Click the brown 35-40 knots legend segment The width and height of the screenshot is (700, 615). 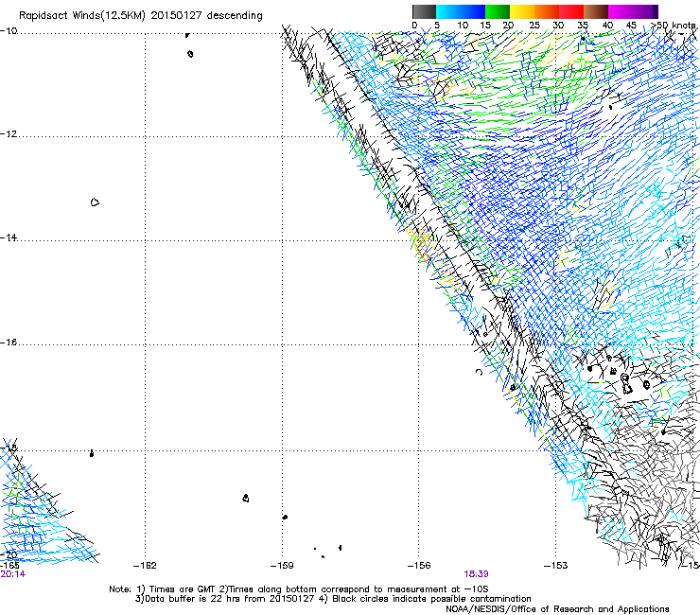(596, 11)
